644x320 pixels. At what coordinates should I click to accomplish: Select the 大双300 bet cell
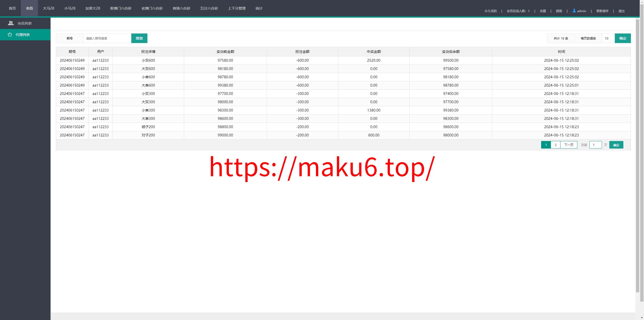click(x=148, y=102)
